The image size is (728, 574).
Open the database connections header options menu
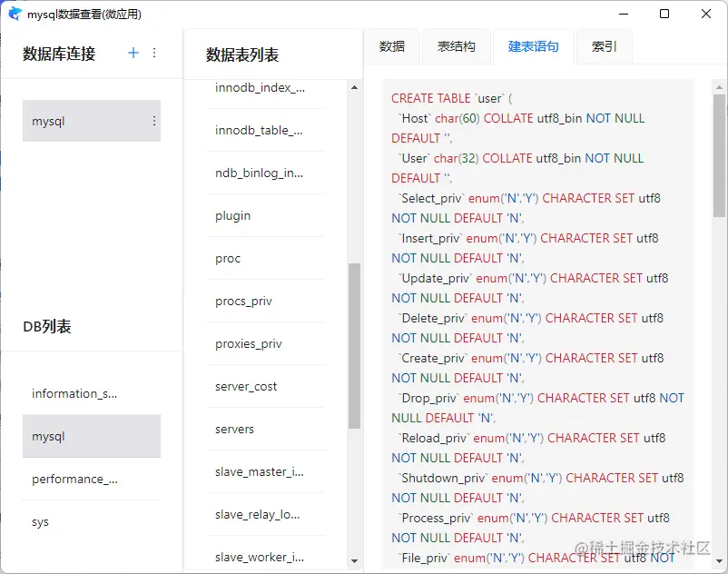tap(154, 53)
